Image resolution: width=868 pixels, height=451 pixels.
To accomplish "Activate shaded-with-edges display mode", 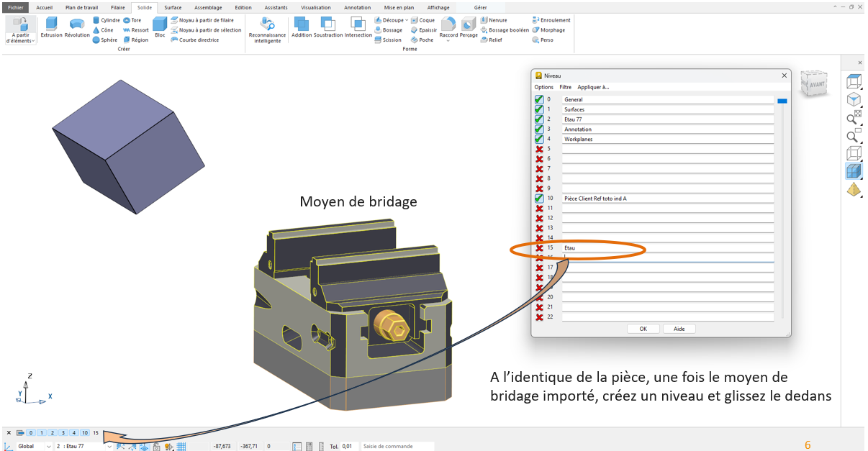I will pos(853,171).
